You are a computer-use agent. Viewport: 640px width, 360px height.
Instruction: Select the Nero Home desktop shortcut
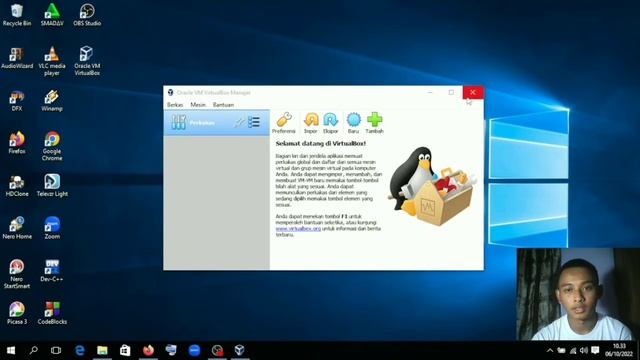[17, 229]
